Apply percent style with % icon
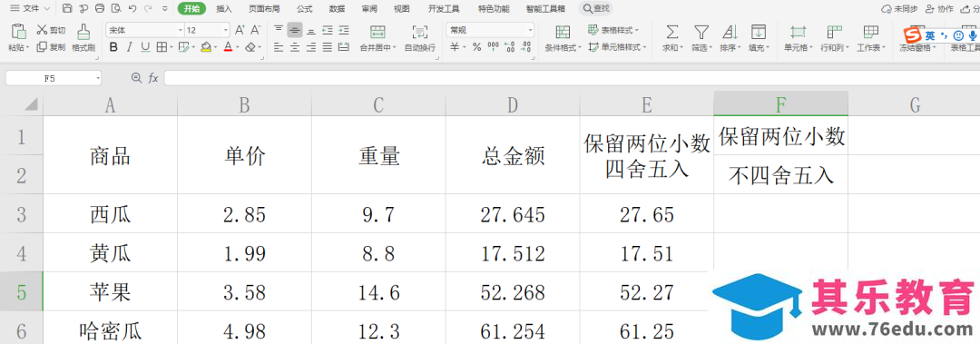 tap(477, 47)
